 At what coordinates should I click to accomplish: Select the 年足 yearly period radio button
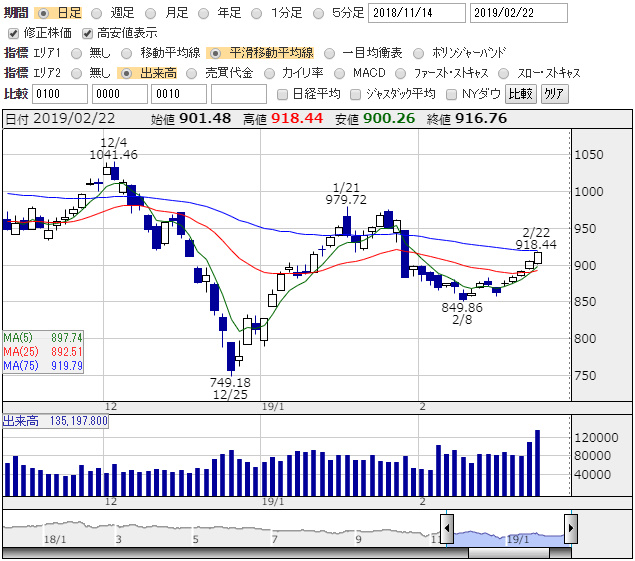(203, 13)
